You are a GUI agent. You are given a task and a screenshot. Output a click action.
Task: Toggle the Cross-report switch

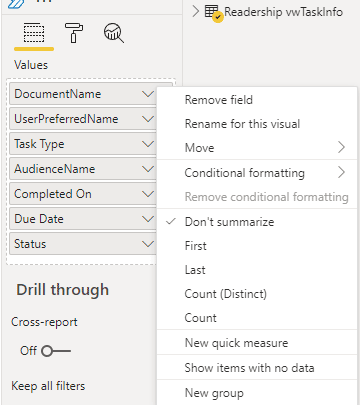coord(56,351)
